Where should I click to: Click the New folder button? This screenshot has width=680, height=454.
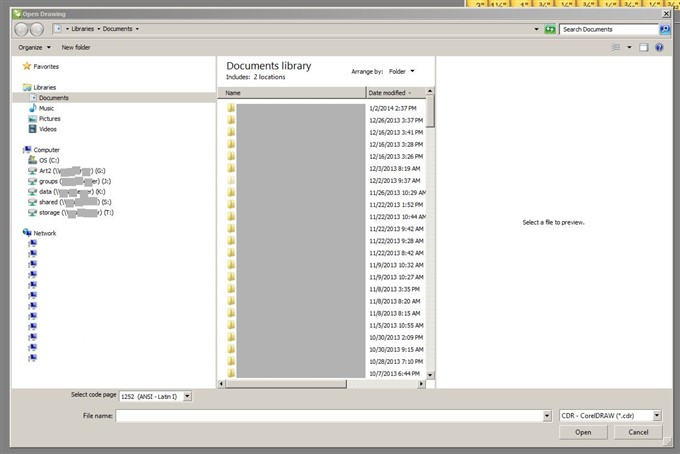tap(76, 47)
